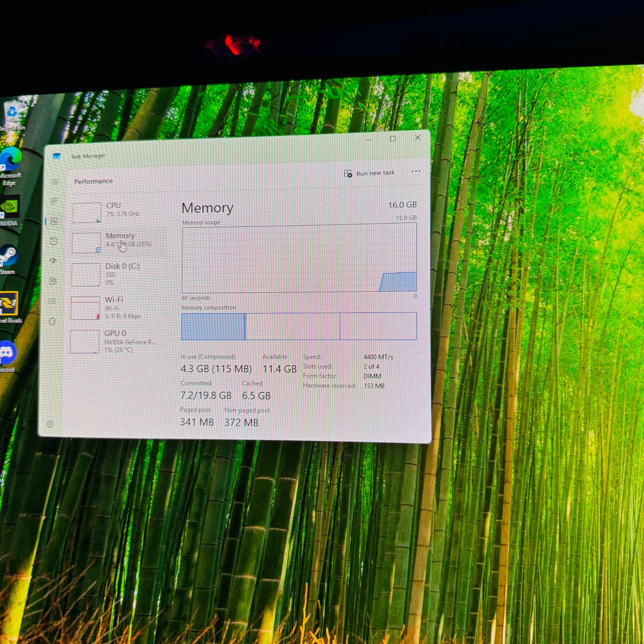Click the standby segment of Memory composition bar

coord(293,326)
